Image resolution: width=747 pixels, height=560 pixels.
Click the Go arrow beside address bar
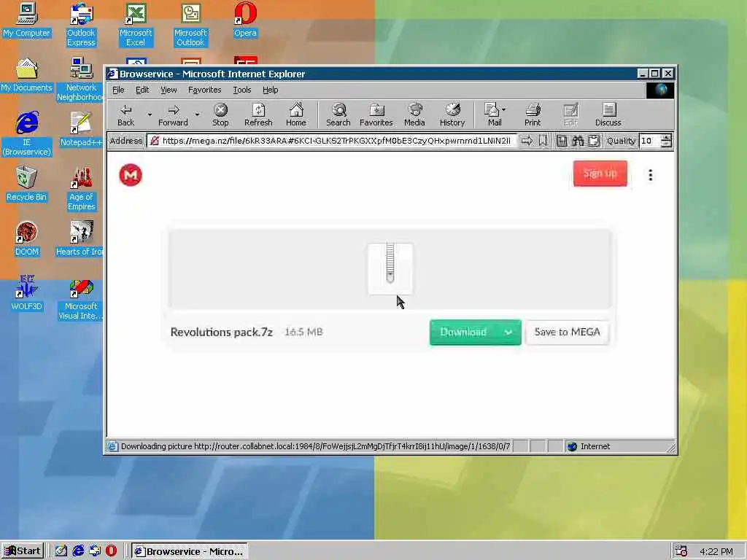[527, 141]
